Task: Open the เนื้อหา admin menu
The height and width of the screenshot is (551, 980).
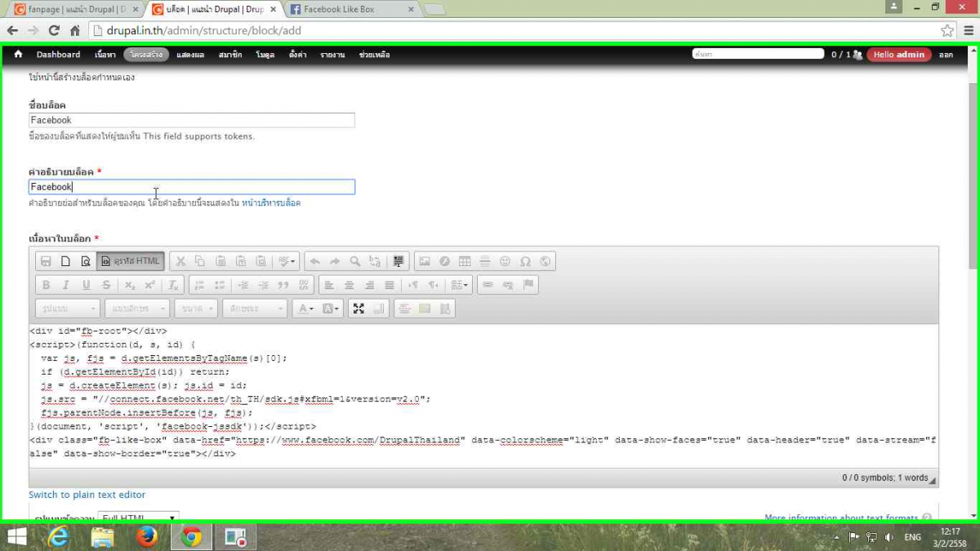Action: click(105, 55)
